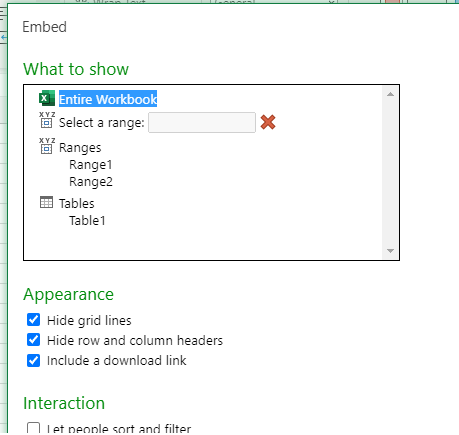
Task: Enable Let people sort and filter
Action: point(33,428)
